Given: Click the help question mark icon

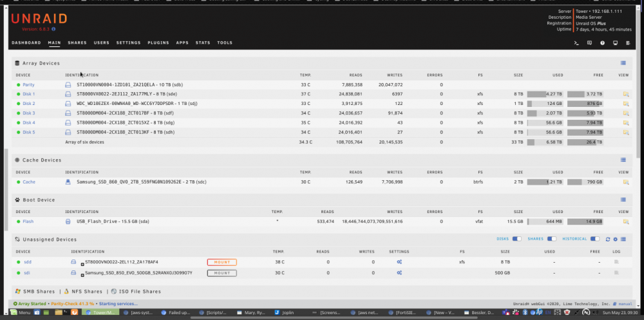Looking at the screenshot, I should tap(603, 42).
